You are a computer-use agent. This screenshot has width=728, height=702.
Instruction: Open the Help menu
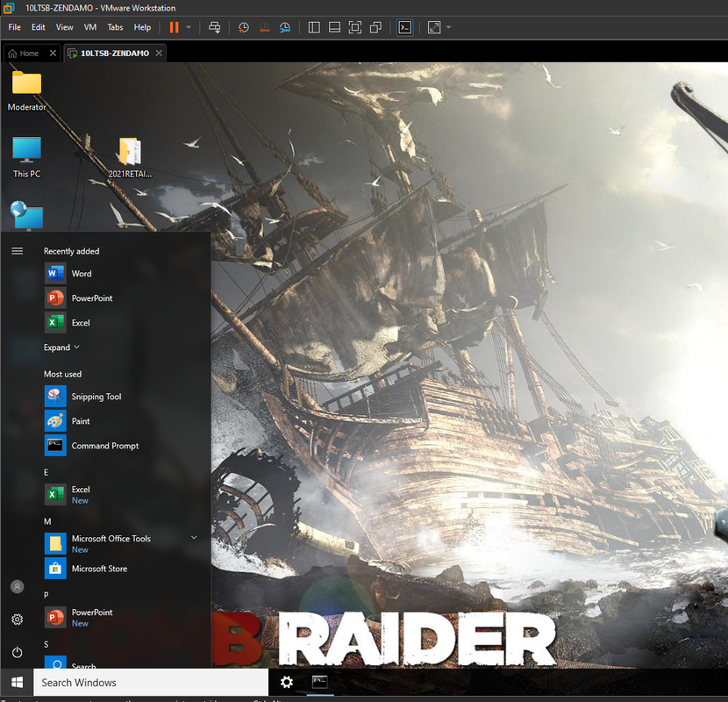pyautogui.click(x=142, y=27)
